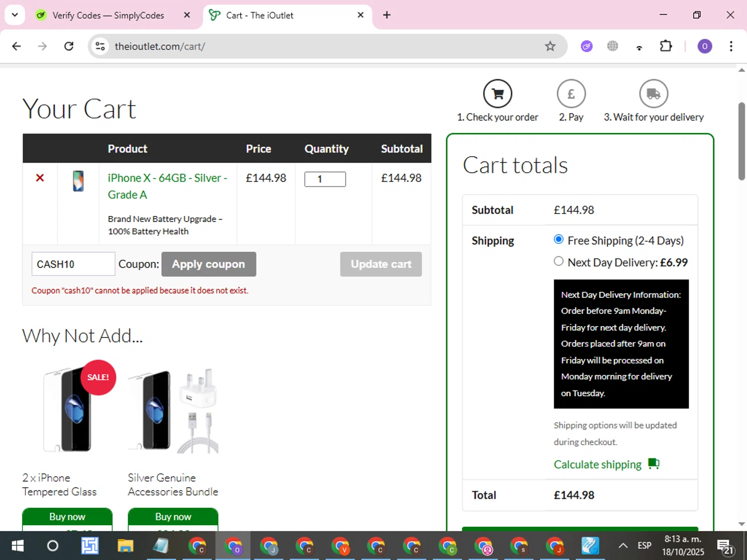
Task: Click the shopping cart step icon
Action: point(498,94)
